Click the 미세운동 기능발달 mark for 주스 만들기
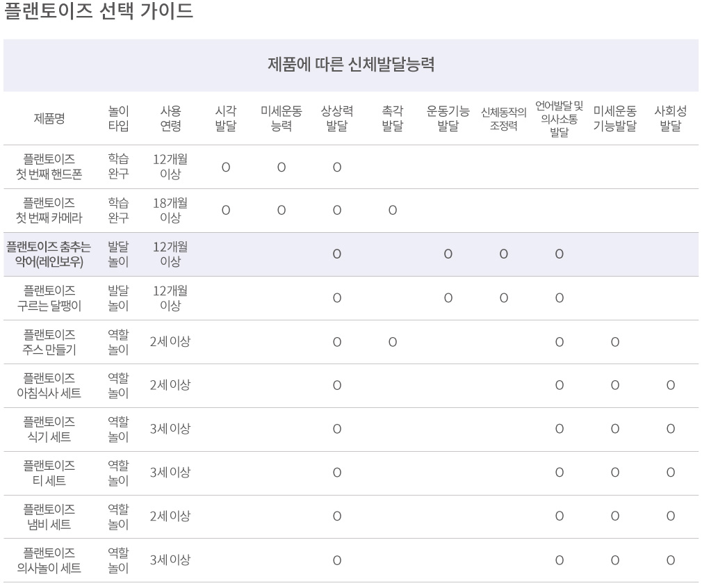This screenshot has width=702, height=588. [615, 342]
